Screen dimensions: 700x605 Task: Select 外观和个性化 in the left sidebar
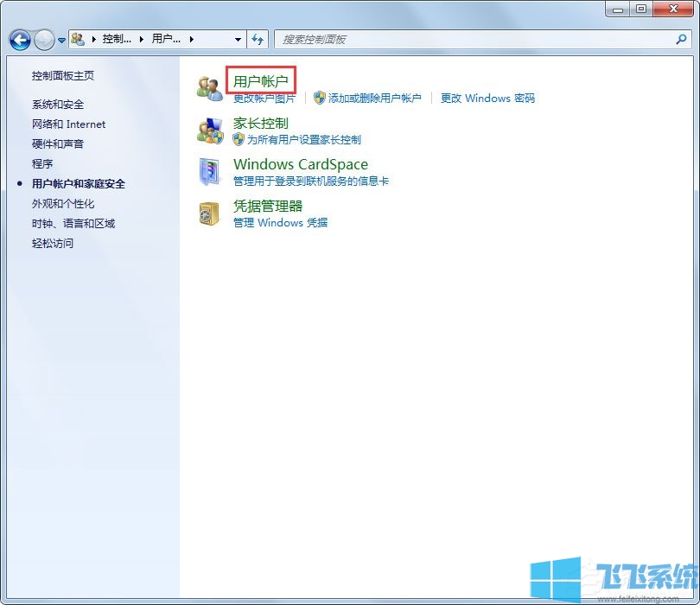click(x=62, y=203)
